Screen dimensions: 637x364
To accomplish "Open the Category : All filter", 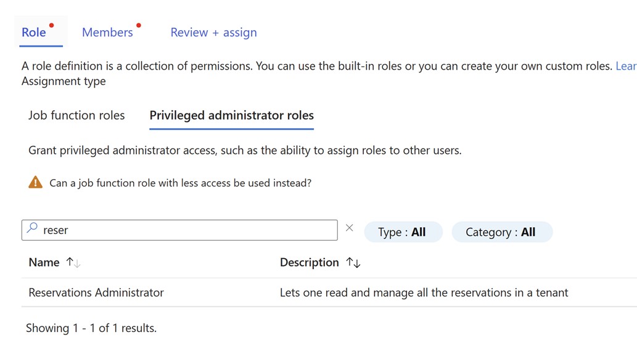I will coord(501,232).
